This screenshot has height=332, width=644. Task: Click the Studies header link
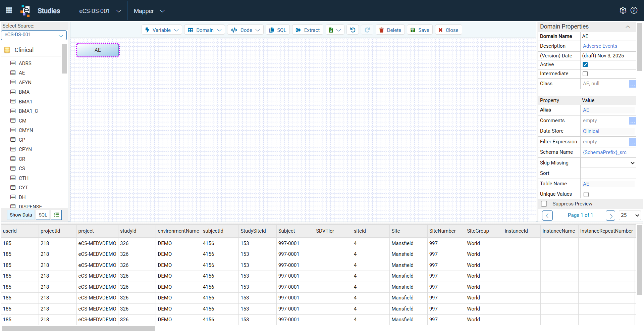[49, 11]
